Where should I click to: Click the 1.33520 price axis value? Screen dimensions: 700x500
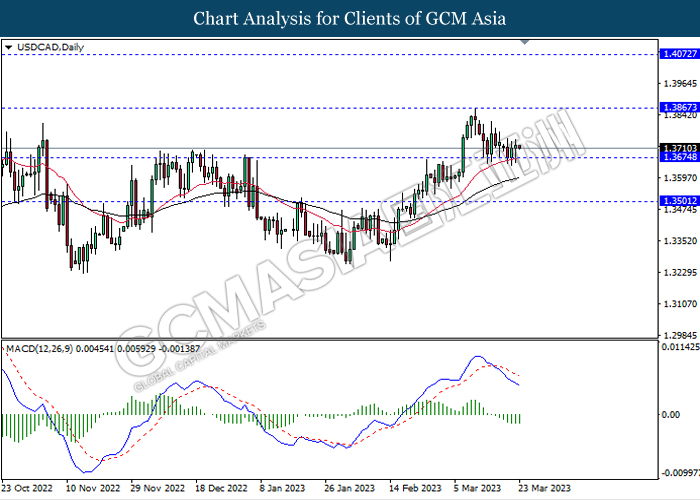tap(680, 241)
